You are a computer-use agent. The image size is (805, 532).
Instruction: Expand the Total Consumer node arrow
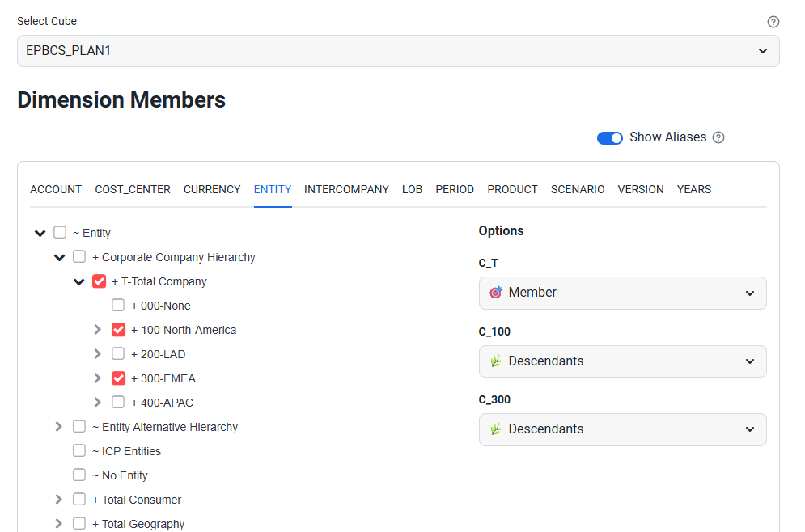(58, 500)
